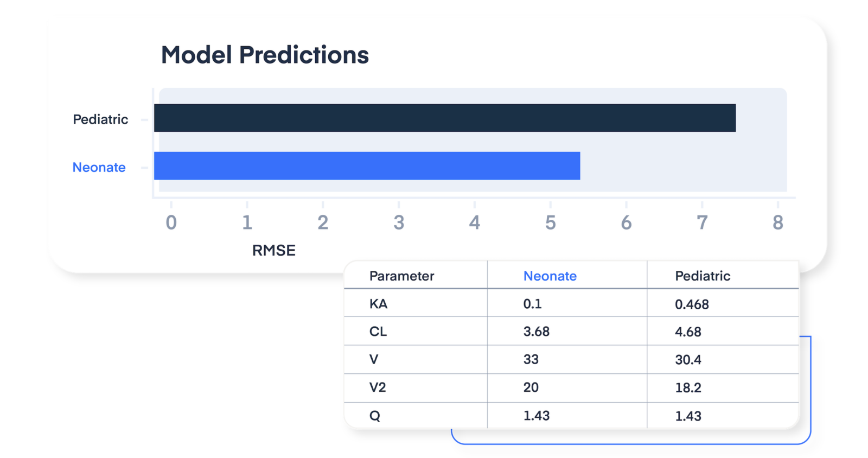
Task: Click axis tick label 8
Action: click(778, 222)
